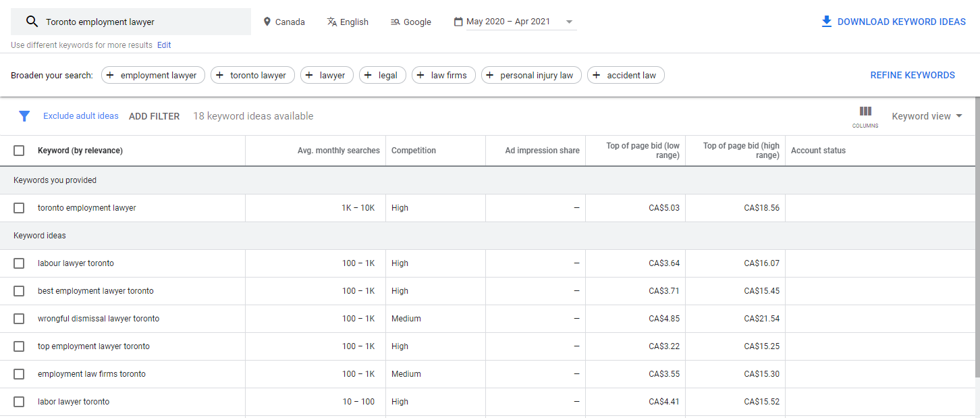
Task: Toggle the select-all keywords checkbox
Action: [x=18, y=150]
